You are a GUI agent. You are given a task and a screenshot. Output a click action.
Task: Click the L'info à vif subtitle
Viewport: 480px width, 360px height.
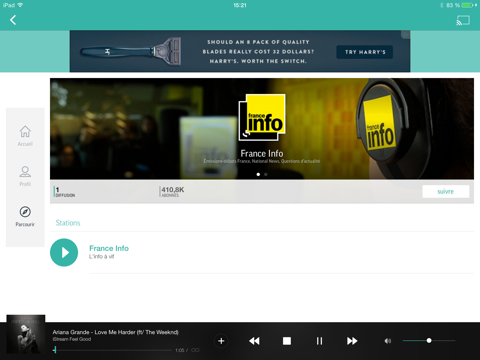(x=102, y=257)
